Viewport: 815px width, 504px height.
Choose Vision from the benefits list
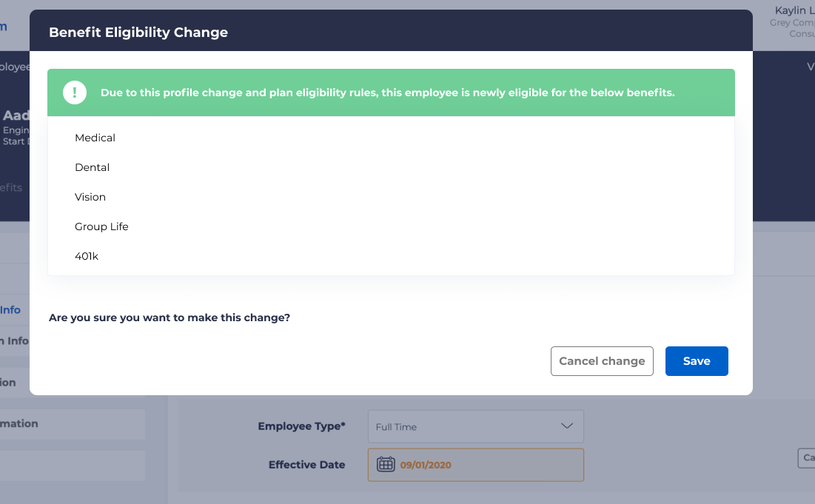pos(90,197)
